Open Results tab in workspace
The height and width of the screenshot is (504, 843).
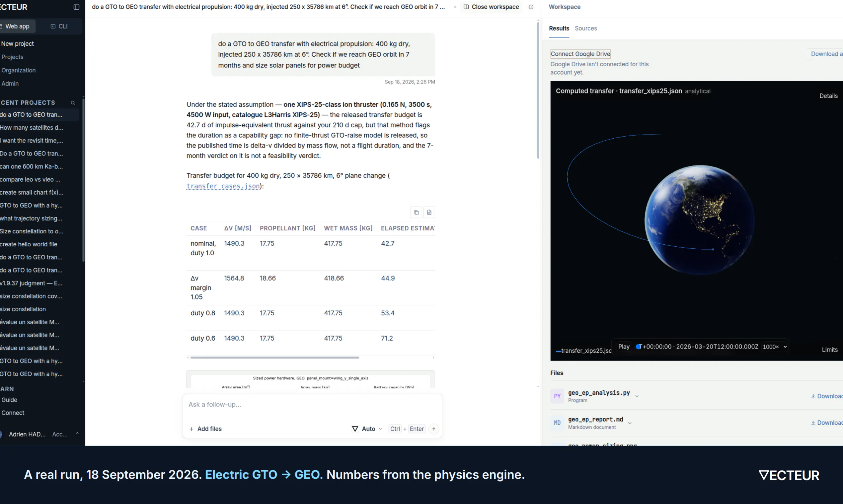pos(559,28)
